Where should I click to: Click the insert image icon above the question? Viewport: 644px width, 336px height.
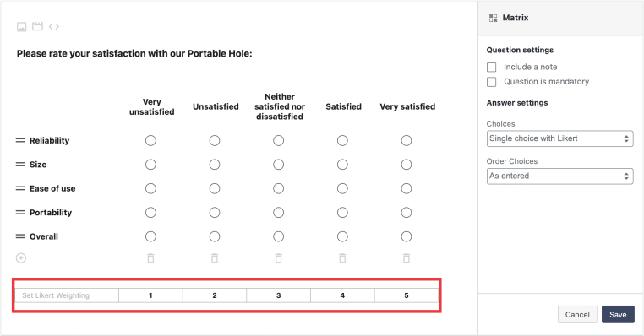(x=21, y=27)
